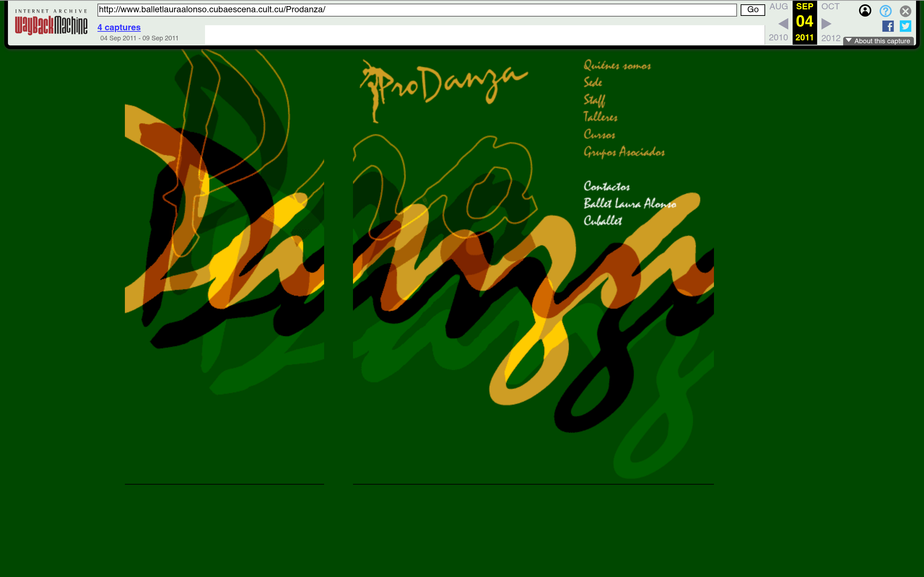Open the Grupos Asociados link
Viewport: 924px width, 577px height.
pyautogui.click(x=624, y=152)
